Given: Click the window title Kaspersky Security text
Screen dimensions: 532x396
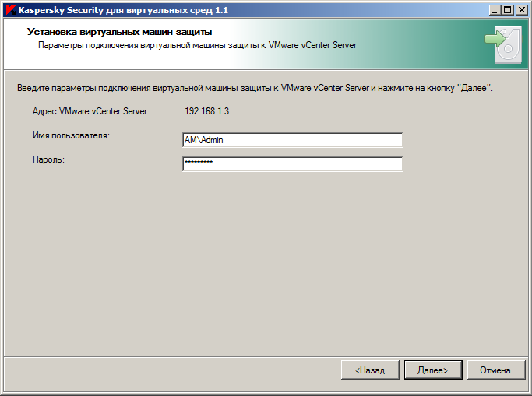Looking at the screenshot, I should [123, 10].
